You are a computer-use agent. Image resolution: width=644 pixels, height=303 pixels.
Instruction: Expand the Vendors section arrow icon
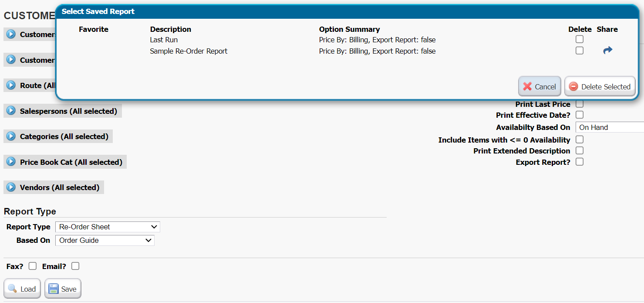[11, 187]
